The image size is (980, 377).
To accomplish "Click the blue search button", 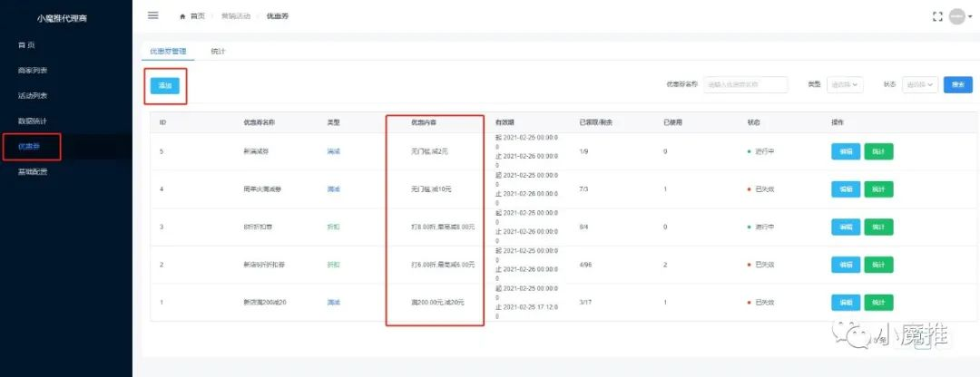I will click(x=957, y=84).
